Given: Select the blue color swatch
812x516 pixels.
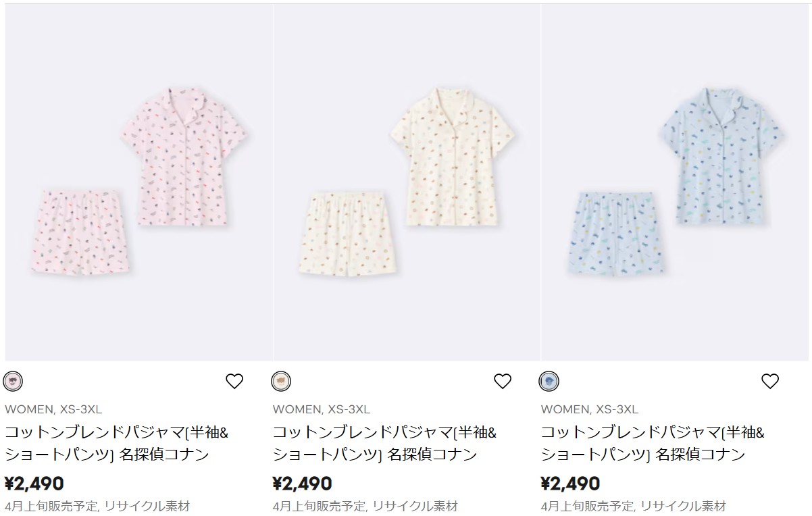Looking at the screenshot, I should [x=549, y=382].
